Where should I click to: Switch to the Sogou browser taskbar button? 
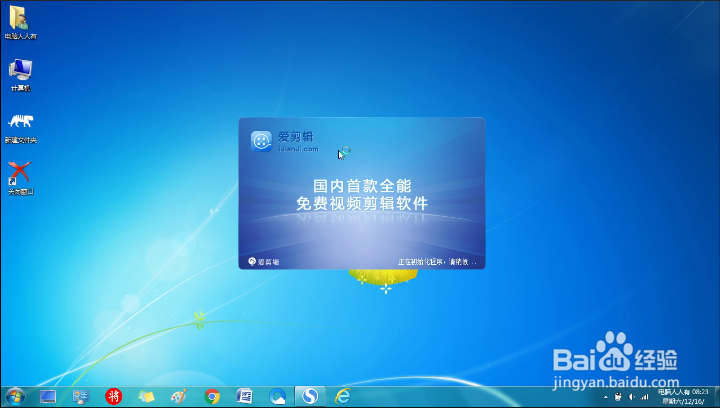pyautogui.click(x=310, y=397)
